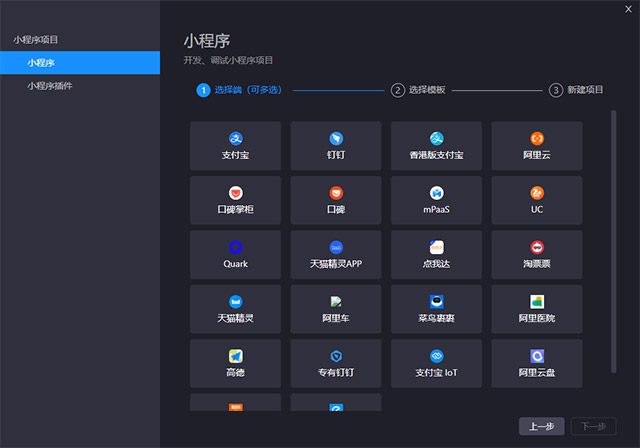Jump to step 3 新建项目
Viewport: 640px width, 448px height.
pos(576,90)
